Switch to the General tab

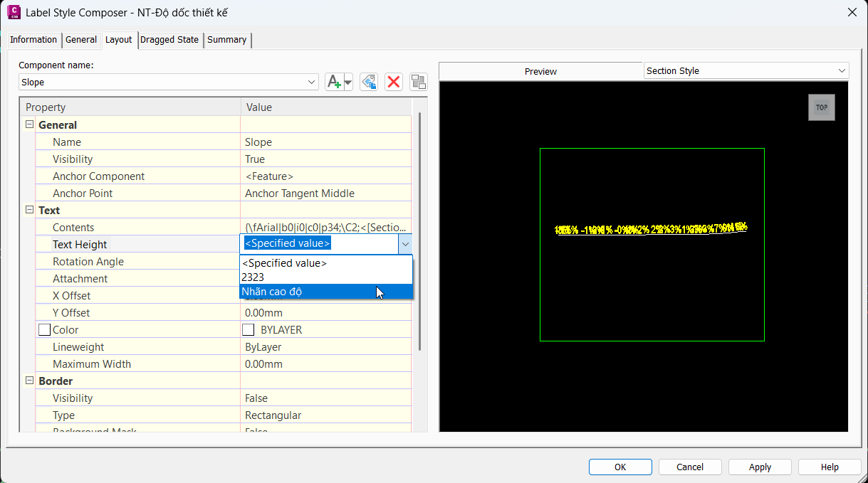pyautogui.click(x=81, y=40)
